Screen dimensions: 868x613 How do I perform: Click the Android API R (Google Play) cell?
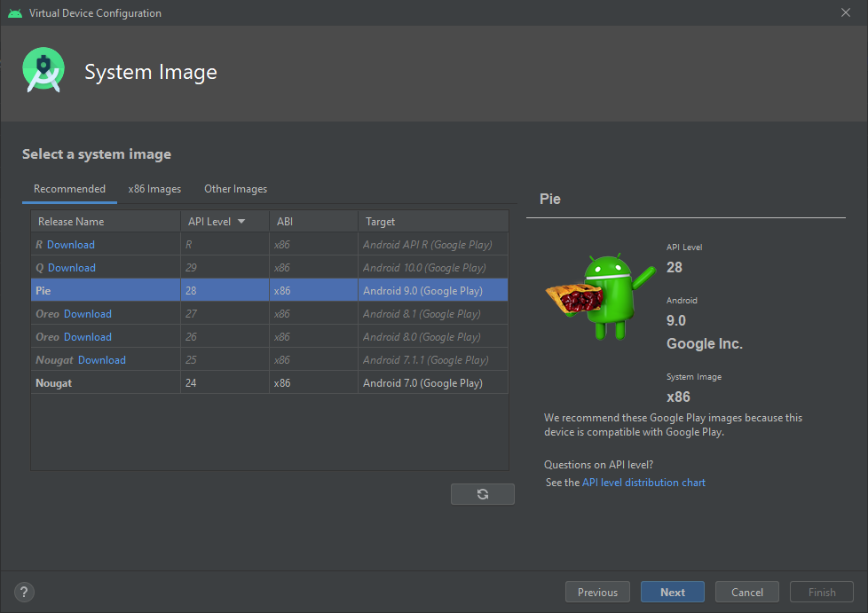click(433, 245)
